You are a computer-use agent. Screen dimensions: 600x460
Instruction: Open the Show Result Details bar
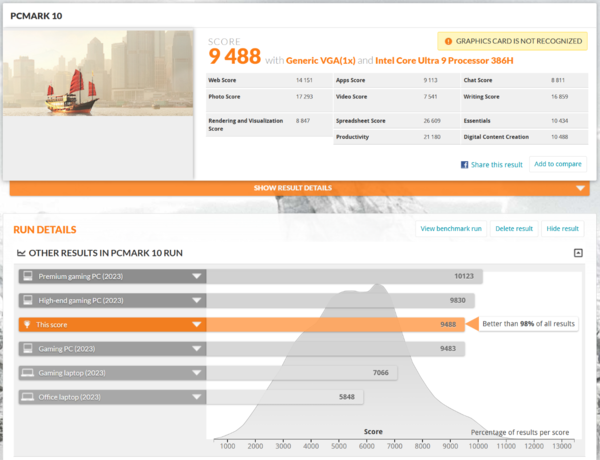pyautogui.click(x=300, y=188)
